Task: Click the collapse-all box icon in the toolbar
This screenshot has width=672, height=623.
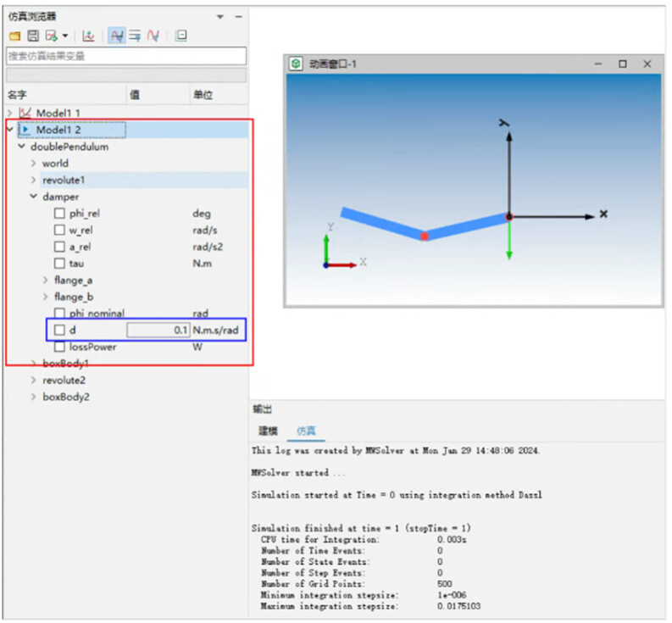Action: pos(181,36)
